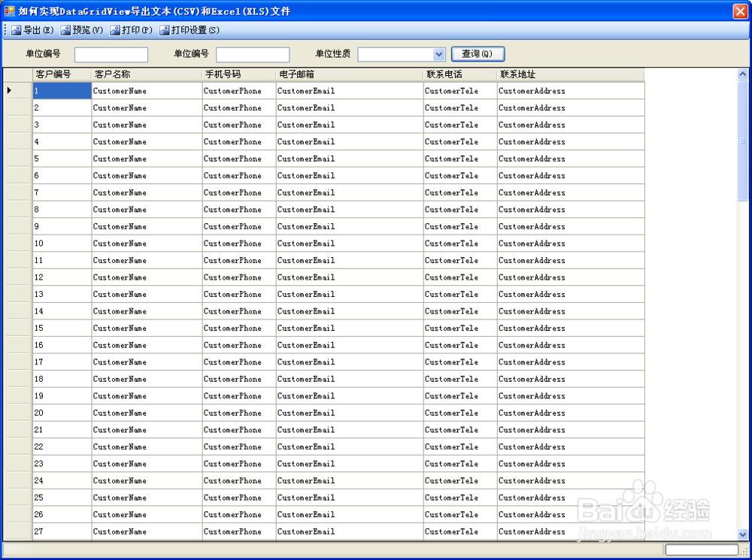The height and width of the screenshot is (560, 752).
Task: Click the 打印设置(S) print setup icon
Action: (x=164, y=30)
